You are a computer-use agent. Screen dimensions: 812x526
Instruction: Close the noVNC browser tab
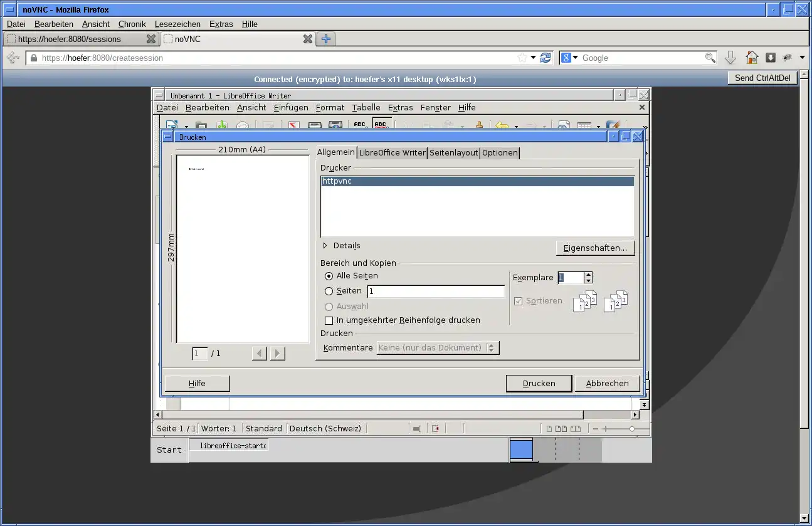point(307,39)
